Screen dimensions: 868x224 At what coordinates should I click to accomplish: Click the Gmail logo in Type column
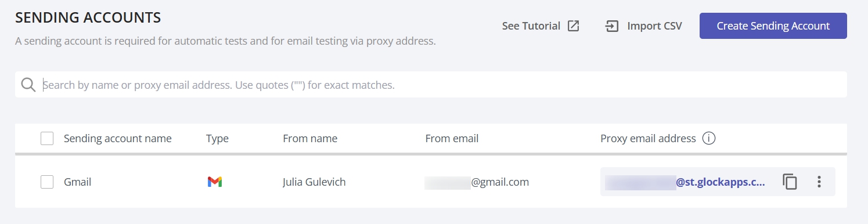[215, 182]
